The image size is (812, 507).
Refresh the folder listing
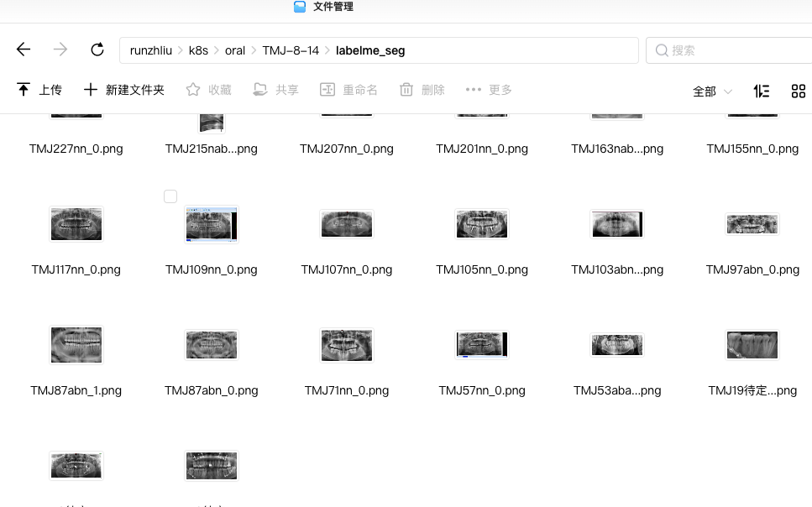click(x=97, y=50)
